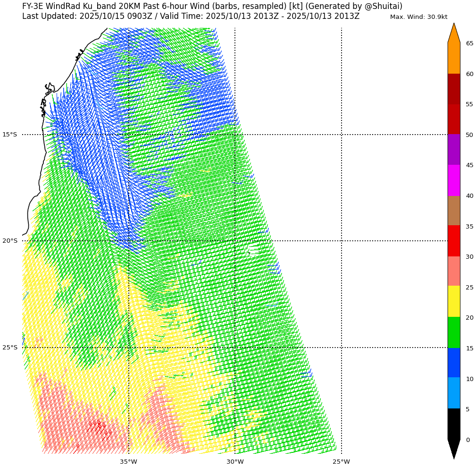Click the magenta 40-45 kt colorbar segment
Viewport: 476px width, 467px height.
453,180
